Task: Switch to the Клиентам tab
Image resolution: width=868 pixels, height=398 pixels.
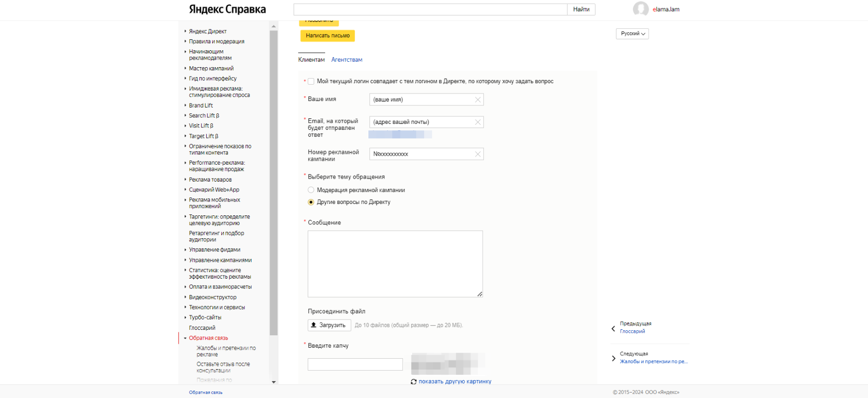Action: [x=311, y=60]
